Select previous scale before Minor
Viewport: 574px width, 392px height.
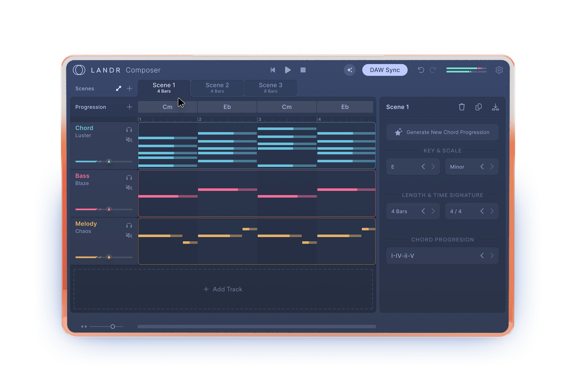pos(482,167)
